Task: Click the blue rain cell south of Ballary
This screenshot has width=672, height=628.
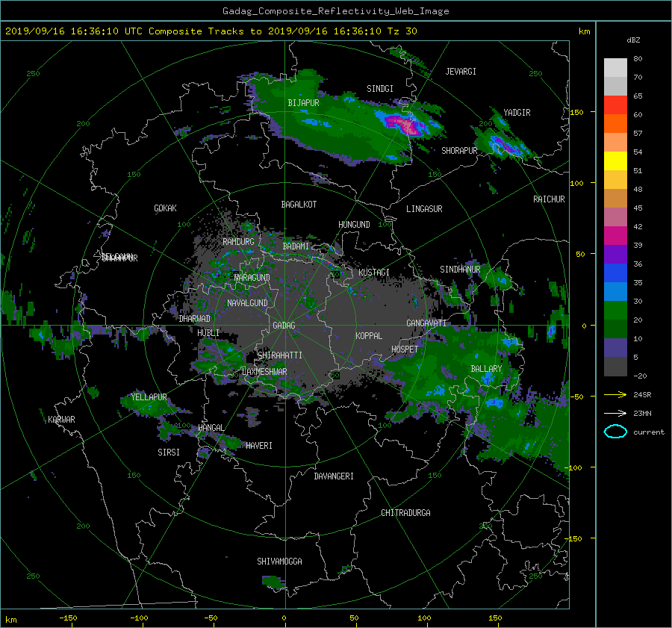Action: click(494, 402)
